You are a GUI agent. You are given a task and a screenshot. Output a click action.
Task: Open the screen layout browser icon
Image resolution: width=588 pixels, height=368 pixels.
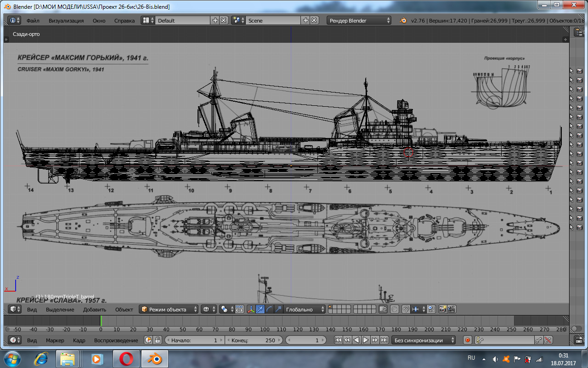(147, 20)
